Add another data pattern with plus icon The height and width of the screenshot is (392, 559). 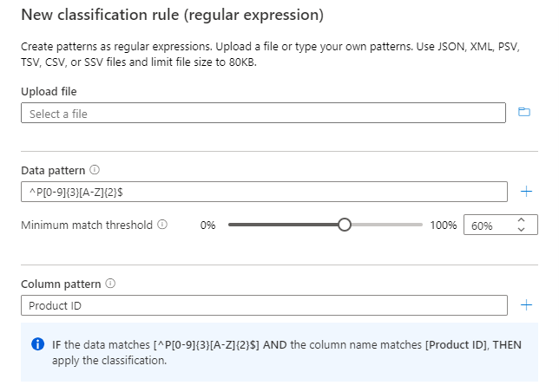[526, 192]
